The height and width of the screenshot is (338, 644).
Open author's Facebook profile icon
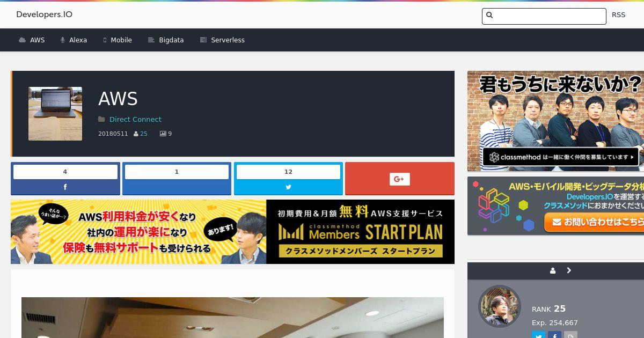[x=554, y=335]
